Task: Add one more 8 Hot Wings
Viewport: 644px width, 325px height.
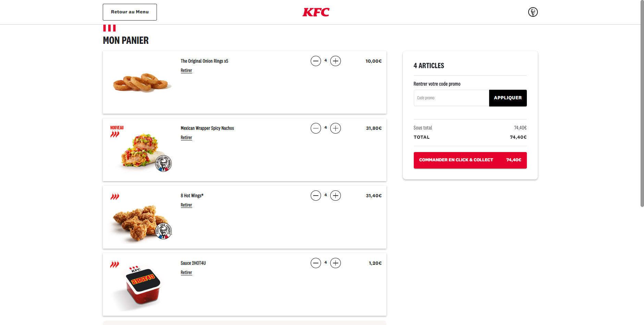Action: click(x=335, y=196)
